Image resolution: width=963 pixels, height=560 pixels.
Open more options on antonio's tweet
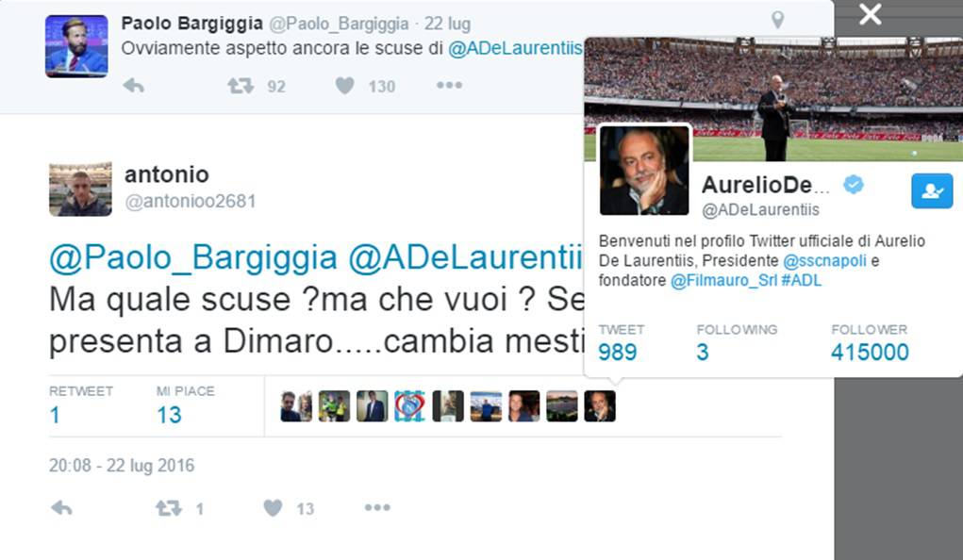pyautogui.click(x=377, y=507)
